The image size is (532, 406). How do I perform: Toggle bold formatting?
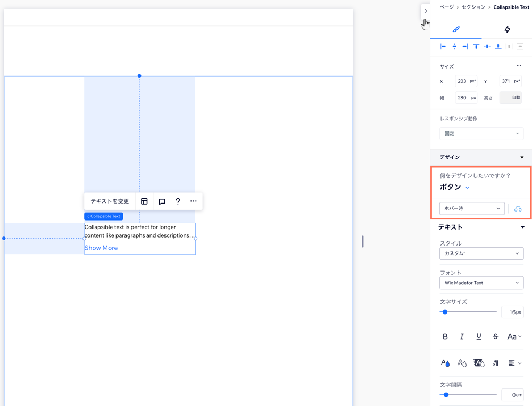(445, 336)
